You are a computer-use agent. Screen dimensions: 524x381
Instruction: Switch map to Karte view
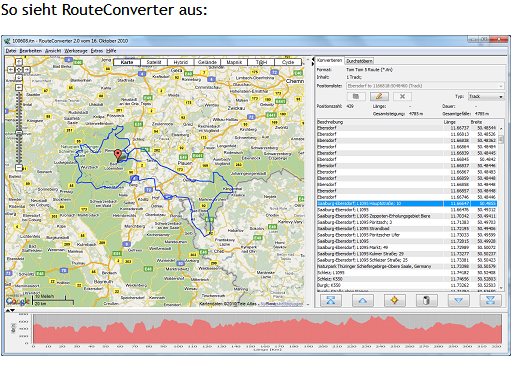tap(127, 62)
